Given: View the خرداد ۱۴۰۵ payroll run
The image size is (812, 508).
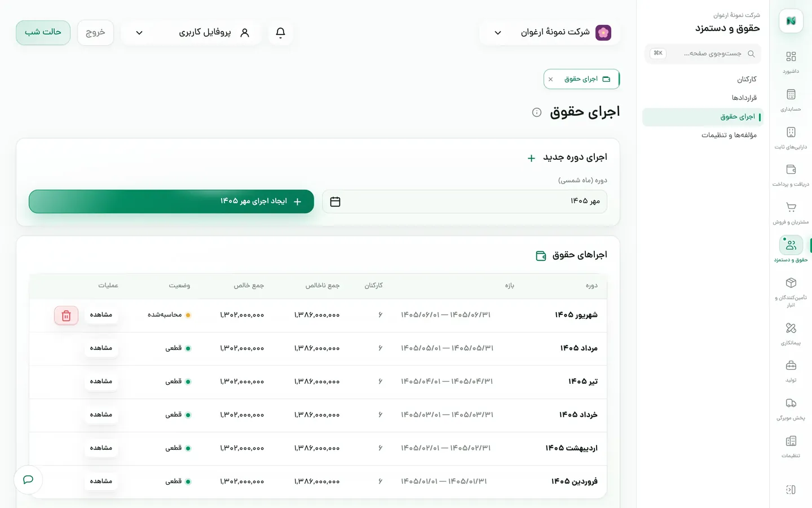Looking at the screenshot, I should click(x=101, y=415).
